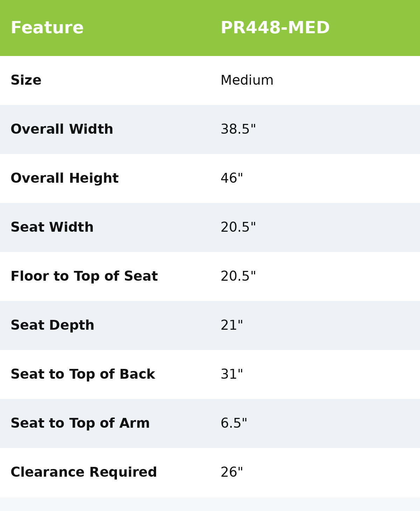Select the Seat to Top of Arm label
Screen dimensions: 420x511
click(80, 423)
